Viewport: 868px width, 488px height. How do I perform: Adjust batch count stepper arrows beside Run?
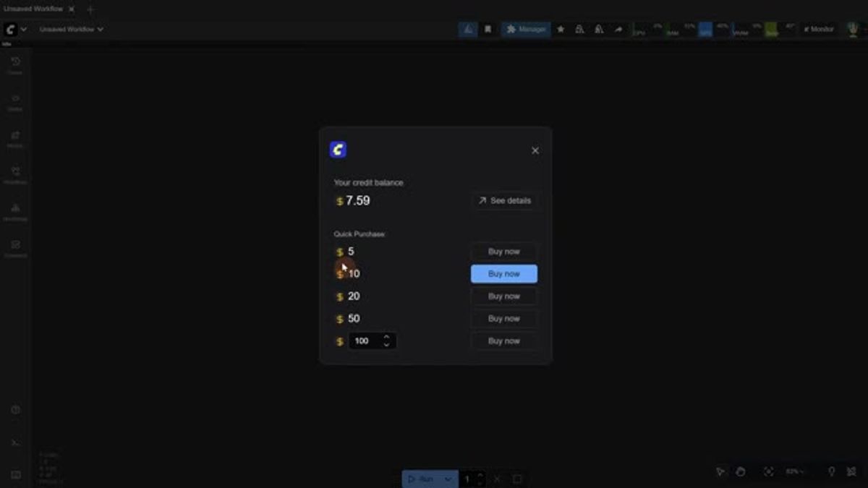click(481, 479)
